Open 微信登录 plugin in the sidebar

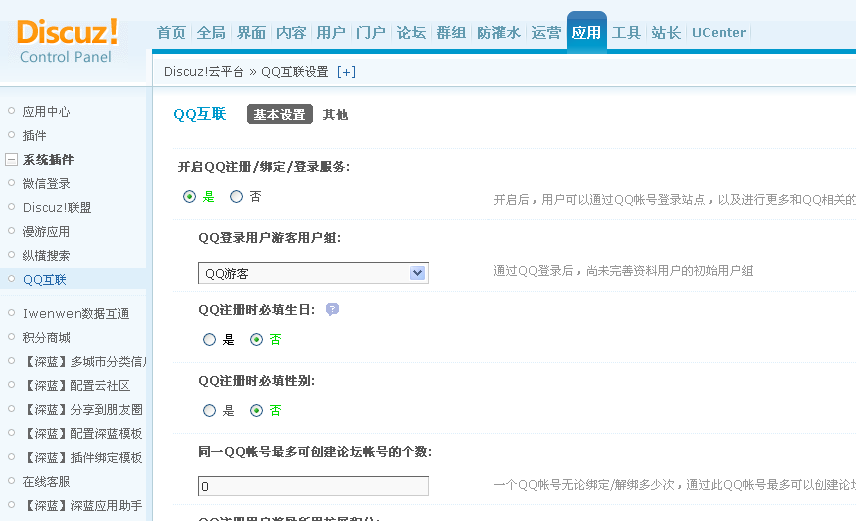tap(46, 184)
